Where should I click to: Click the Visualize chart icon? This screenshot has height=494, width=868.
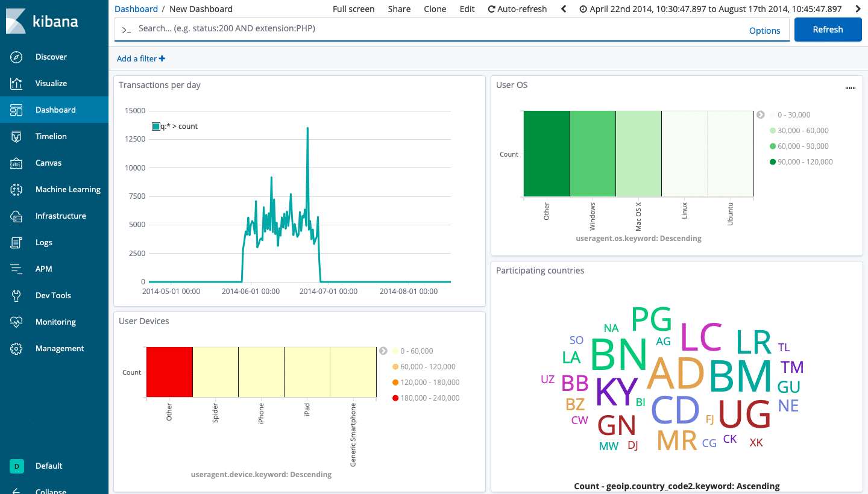[16, 83]
